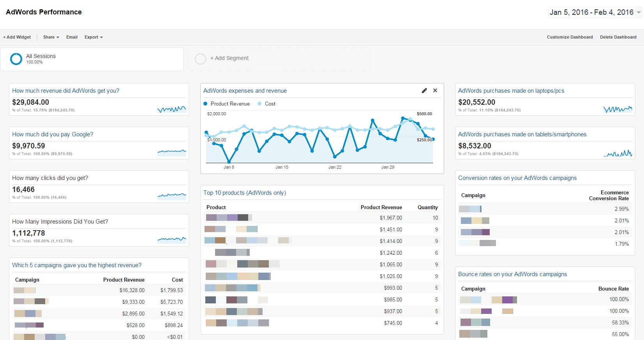
Task: Click the 58.33% bounce rate row
Action: click(x=545, y=322)
